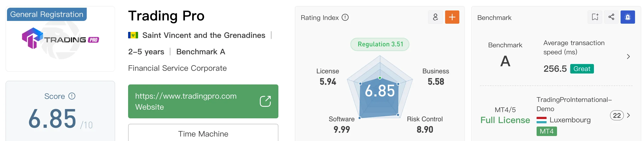Click the Business 5.58 rating
Image resolution: width=644 pixels, height=141 pixels.
pyautogui.click(x=436, y=77)
